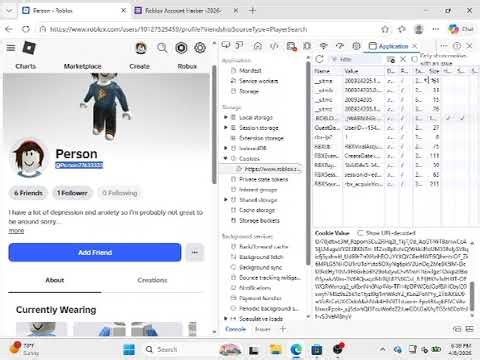Click the Add Friend button

point(95,252)
